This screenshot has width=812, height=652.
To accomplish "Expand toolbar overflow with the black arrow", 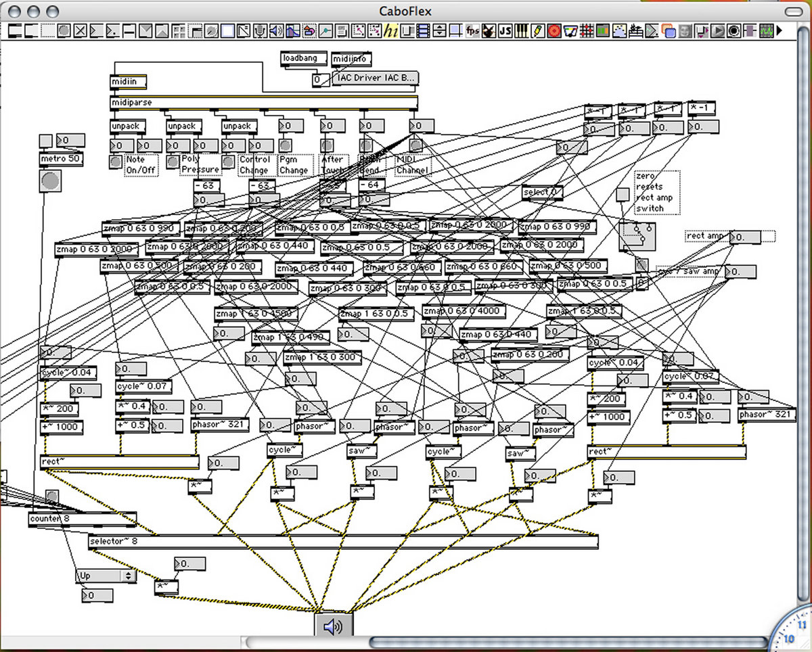I will pos(780,30).
